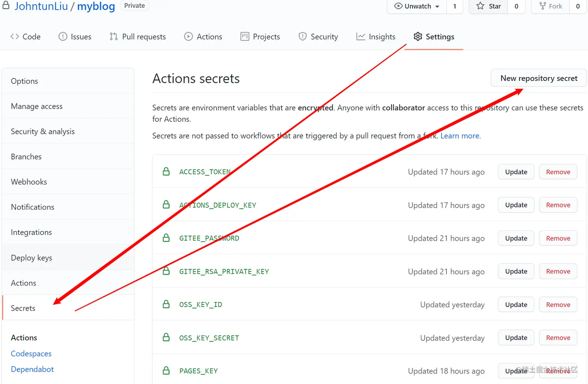The image size is (588, 384).
Task: Remove the GITEE_PASSWORD secret
Action: coord(558,238)
